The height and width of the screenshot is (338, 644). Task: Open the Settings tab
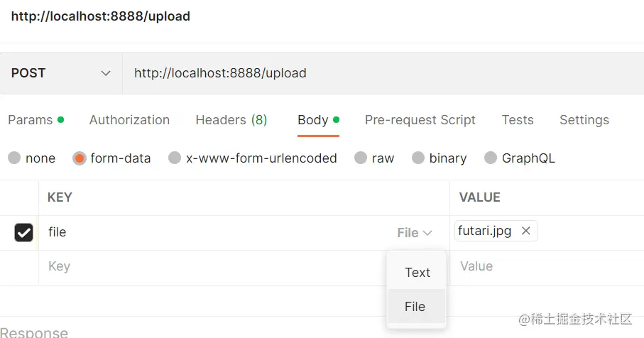click(584, 120)
